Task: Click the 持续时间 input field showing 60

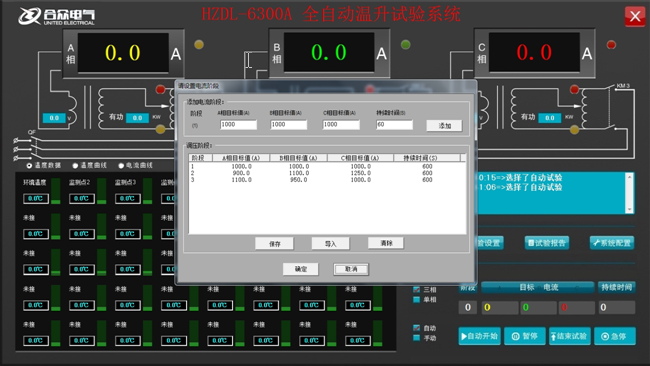Action: pos(394,124)
